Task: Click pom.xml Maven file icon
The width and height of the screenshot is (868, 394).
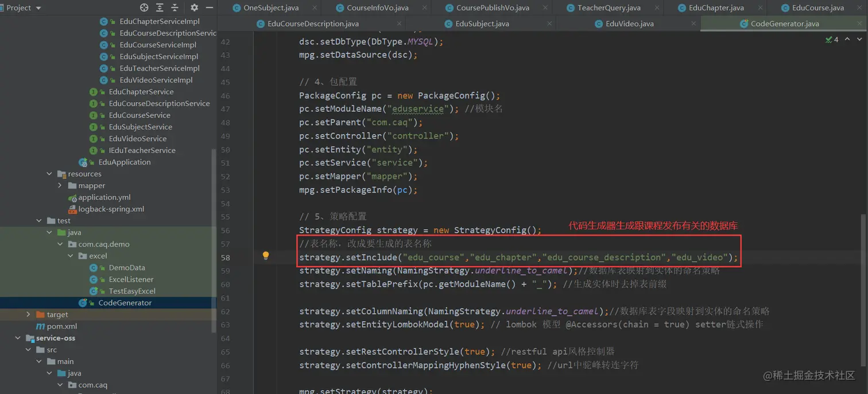Action: point(40,326)
